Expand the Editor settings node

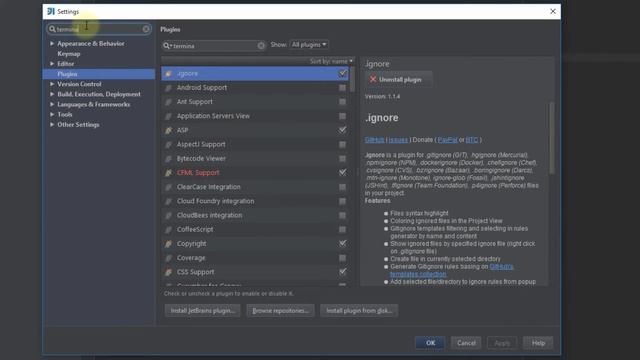click(52, 64)
